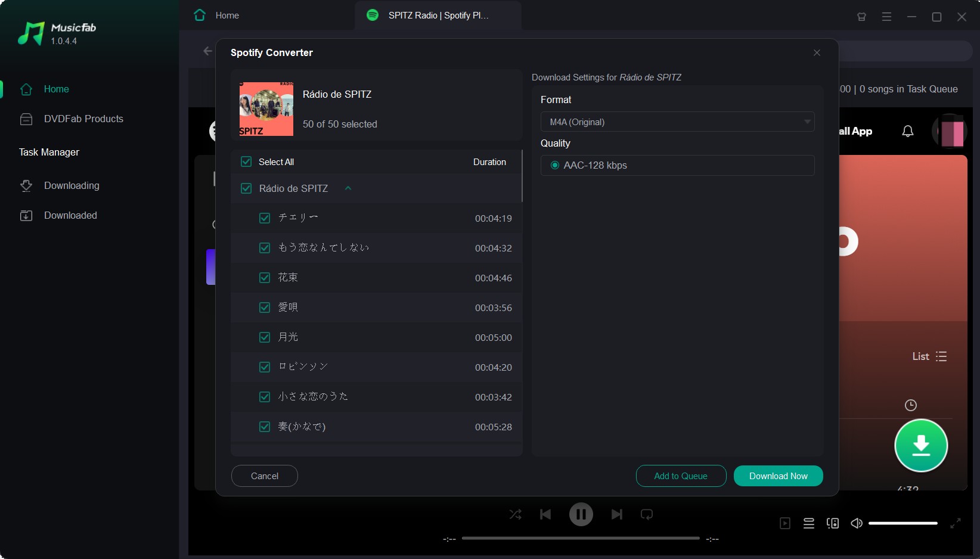This screenshot has height=559, width=980.
Task: Click Download Now
Action: click(x=778, y=476)
